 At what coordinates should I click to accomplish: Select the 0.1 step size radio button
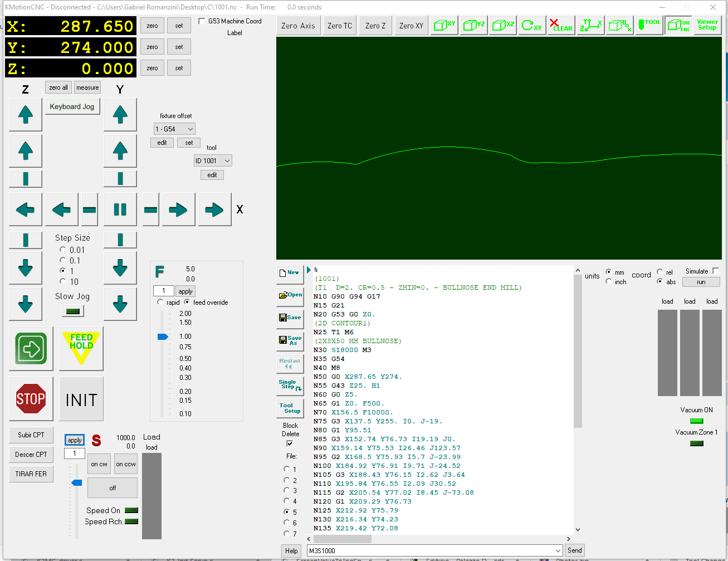click(x=63, y=260)
